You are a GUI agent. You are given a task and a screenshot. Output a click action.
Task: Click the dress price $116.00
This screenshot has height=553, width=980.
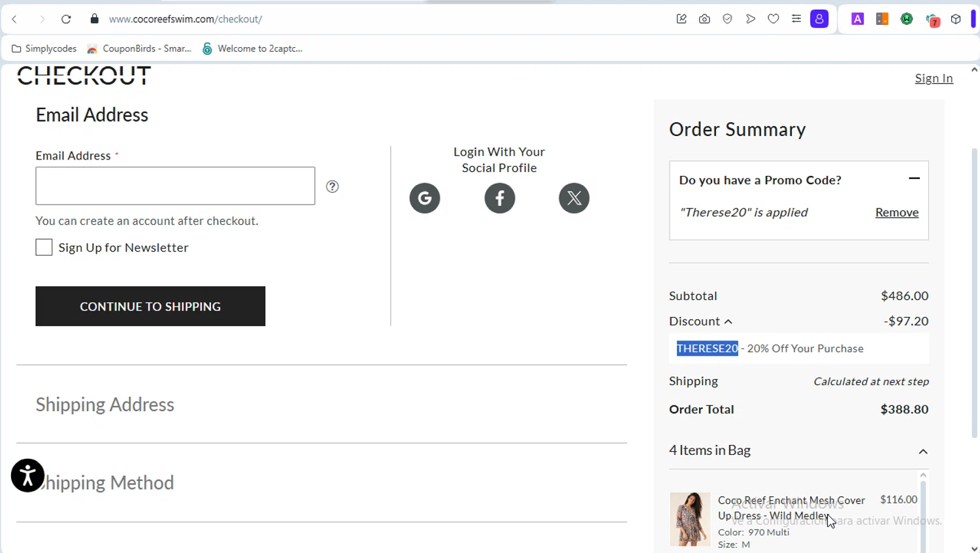point(898,499)
